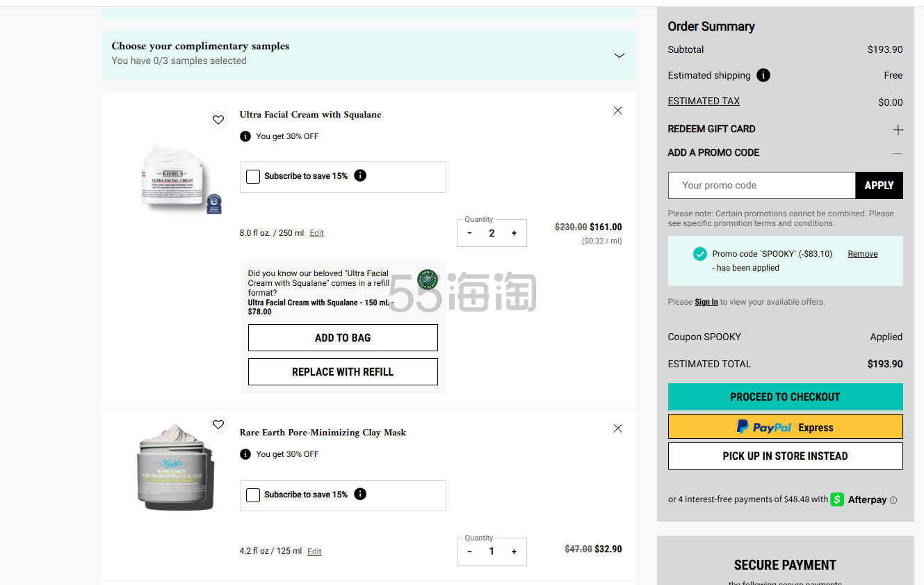
Task: Open Rare Earth Clay Mask product image
Action: (176, 467)
